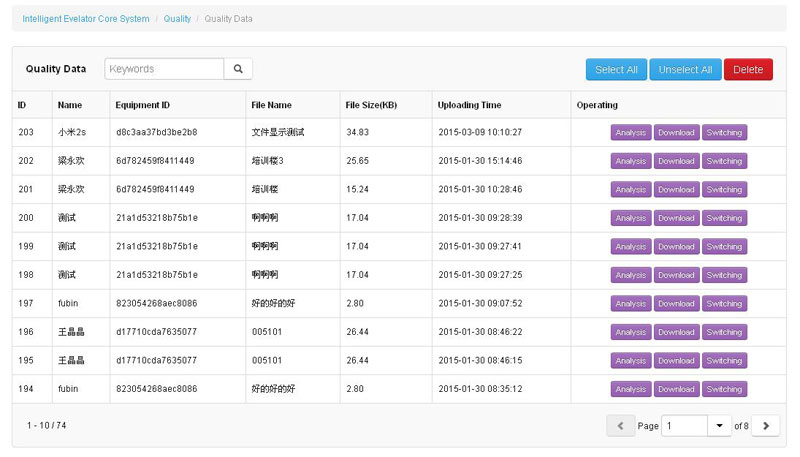This screenshot has height=457, width=800.
Task: Go to previous page arrow
Action: coord(620,425)
